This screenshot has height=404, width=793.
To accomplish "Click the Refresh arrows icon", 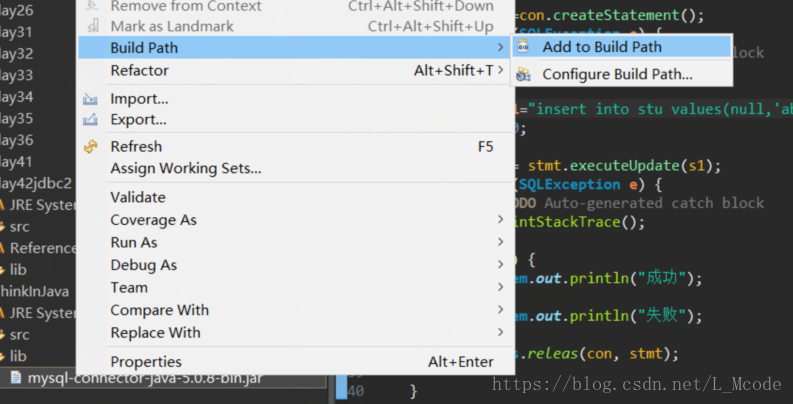I will [91, 147].
